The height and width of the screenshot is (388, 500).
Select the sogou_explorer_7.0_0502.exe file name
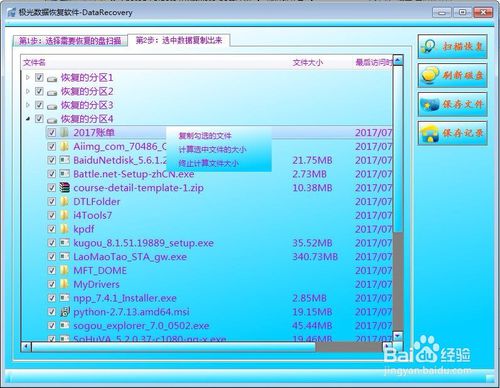point(141,325)
